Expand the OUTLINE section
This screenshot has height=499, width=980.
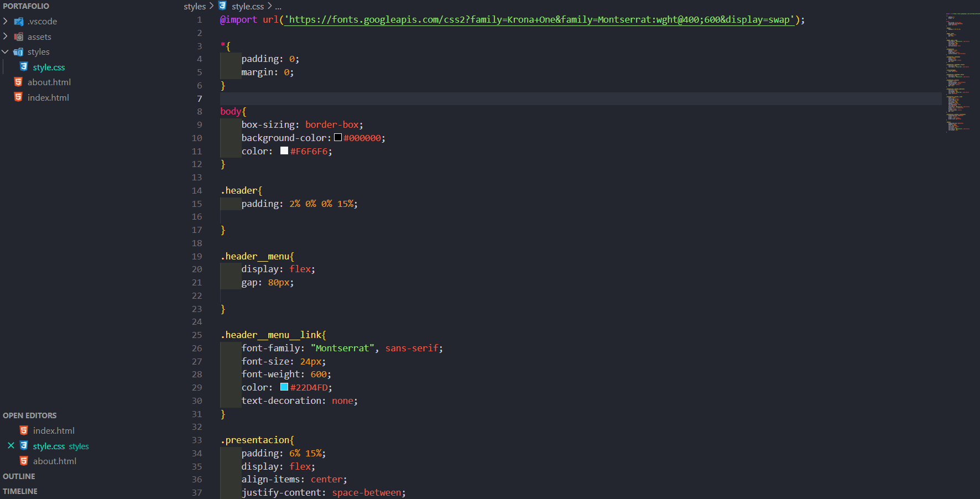coord(19,476)
